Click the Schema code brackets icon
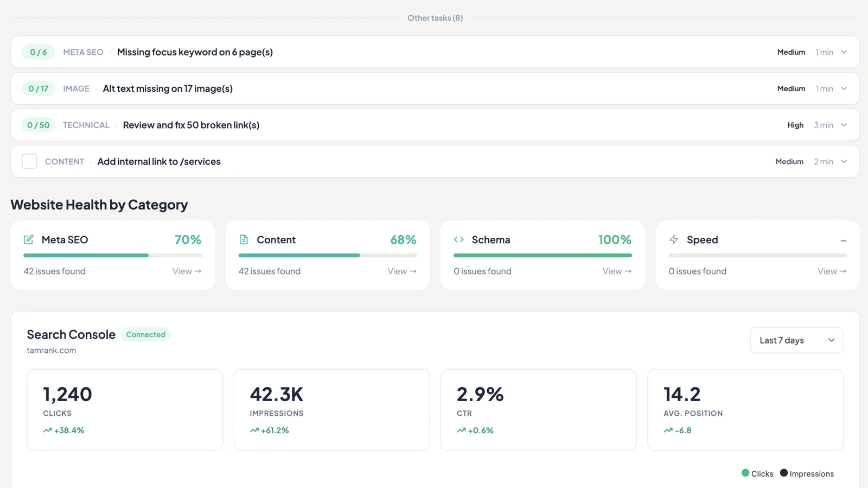 [459, 239]
